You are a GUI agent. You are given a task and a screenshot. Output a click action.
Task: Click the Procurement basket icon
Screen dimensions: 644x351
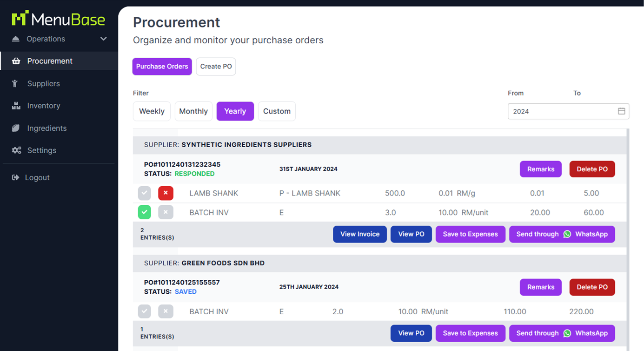tap(16, 61)
